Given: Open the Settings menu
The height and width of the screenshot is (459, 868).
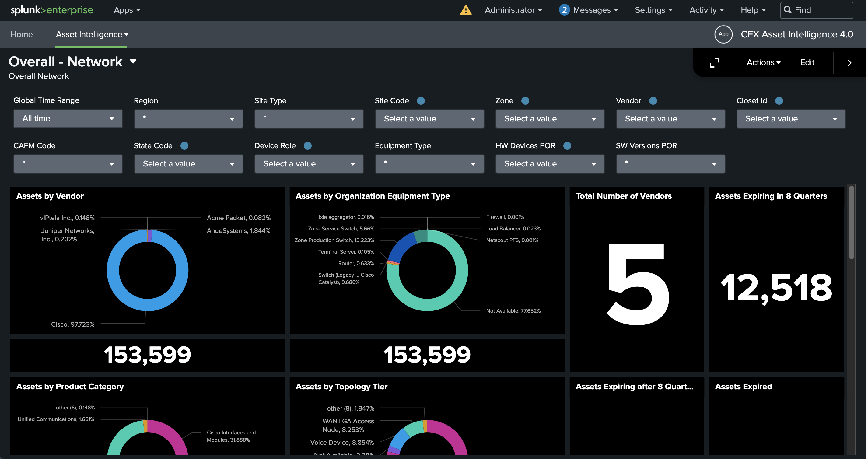Looking at the screenshot, I should coord(654,10).
